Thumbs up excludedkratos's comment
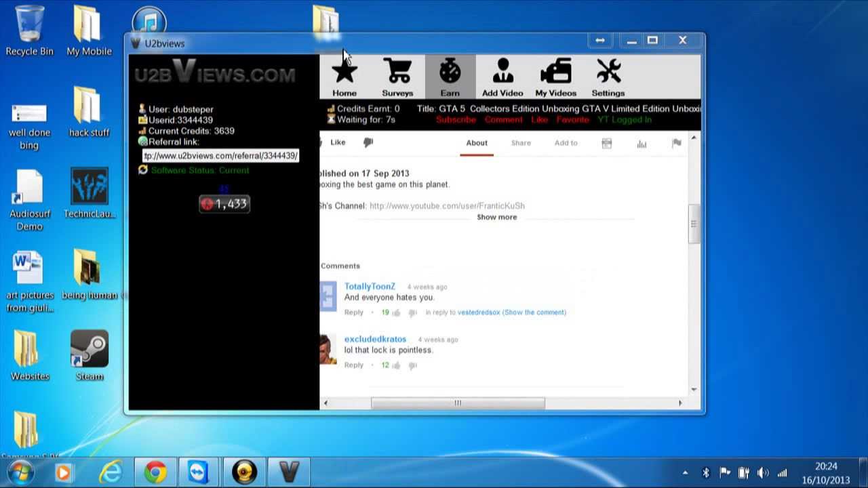 [396, 365]
